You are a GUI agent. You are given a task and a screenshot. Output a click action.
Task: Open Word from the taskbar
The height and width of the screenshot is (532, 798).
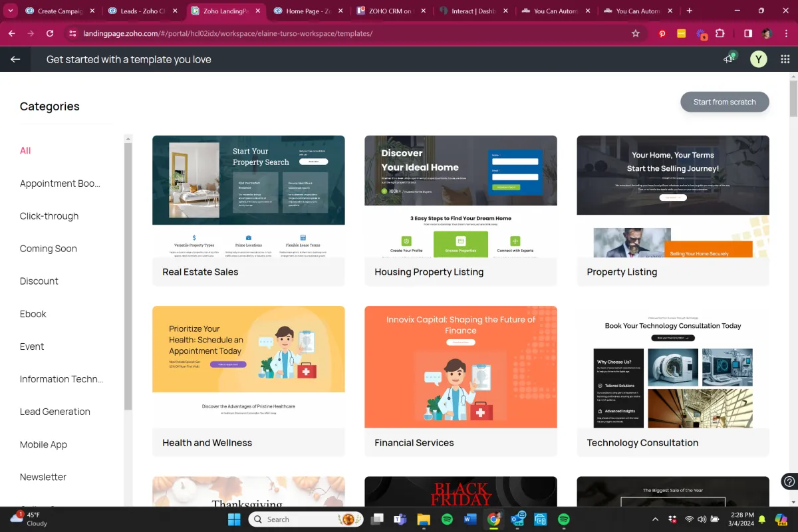coord(470,519)
